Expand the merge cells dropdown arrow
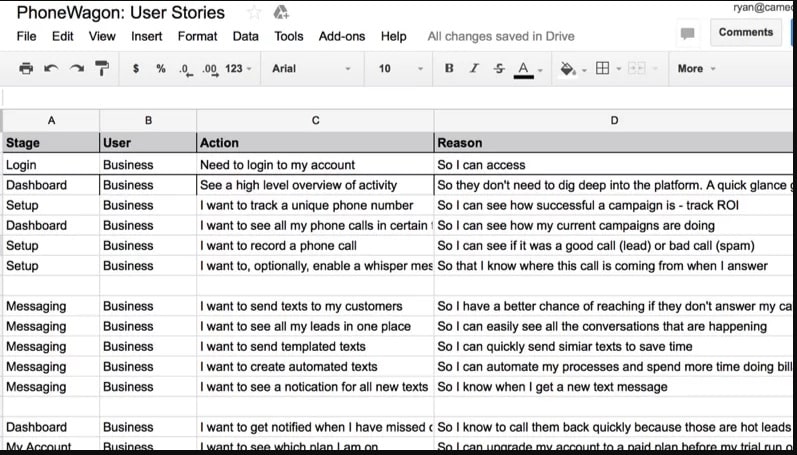 (655, 69)
